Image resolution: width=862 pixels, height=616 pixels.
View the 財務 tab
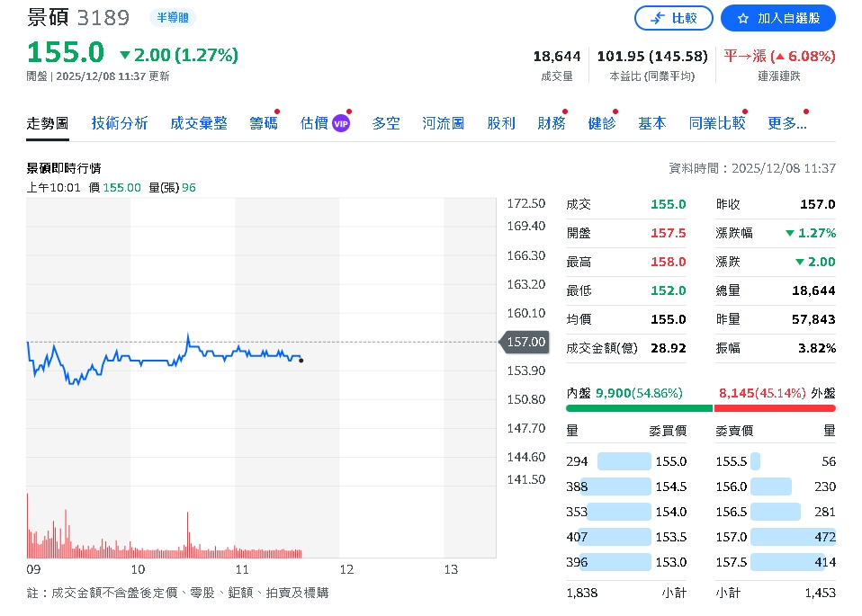click(551, 123)
